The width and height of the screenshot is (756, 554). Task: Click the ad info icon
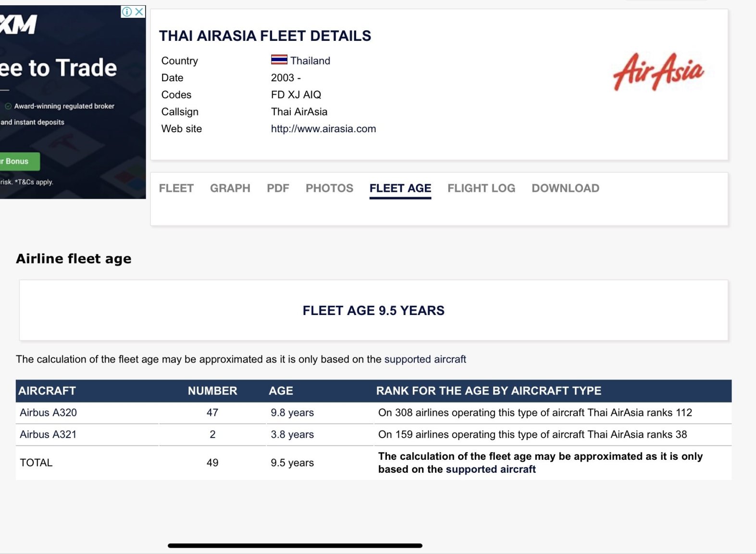coord(127,12)
